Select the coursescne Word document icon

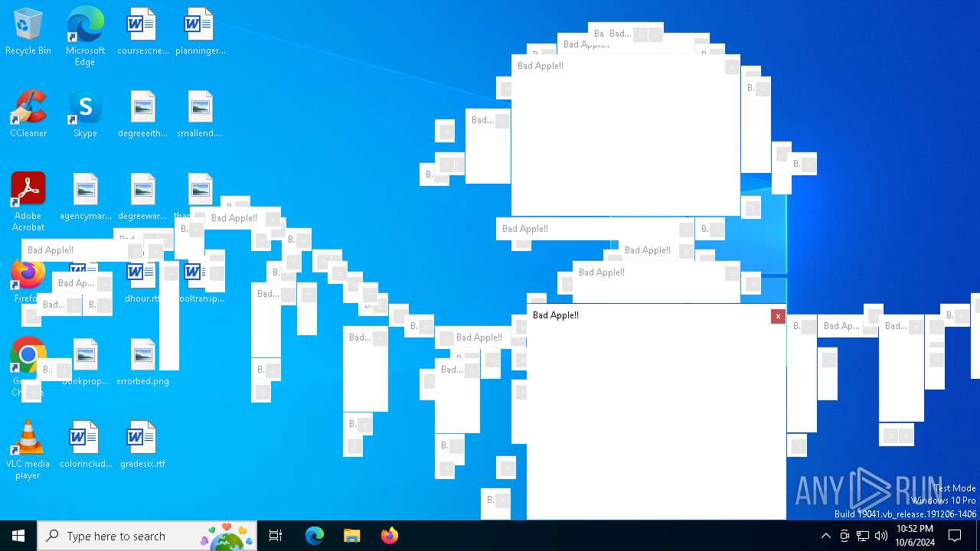[x=142, y=31]
